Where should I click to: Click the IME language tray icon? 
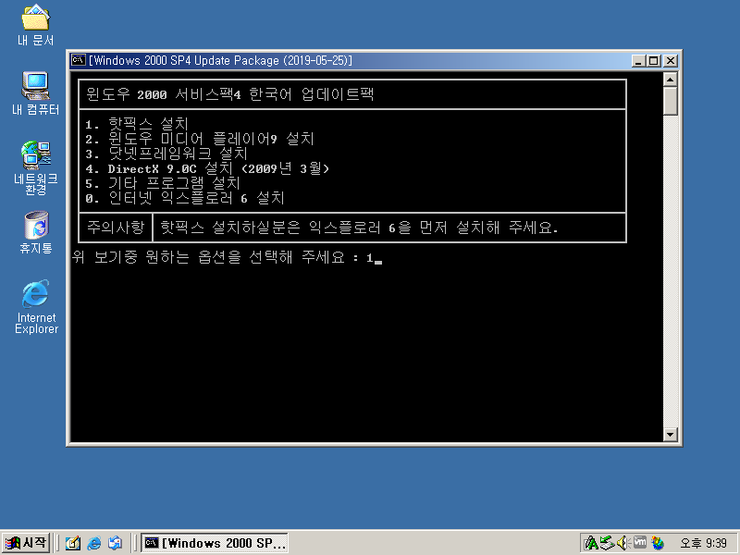coord(590,543)
